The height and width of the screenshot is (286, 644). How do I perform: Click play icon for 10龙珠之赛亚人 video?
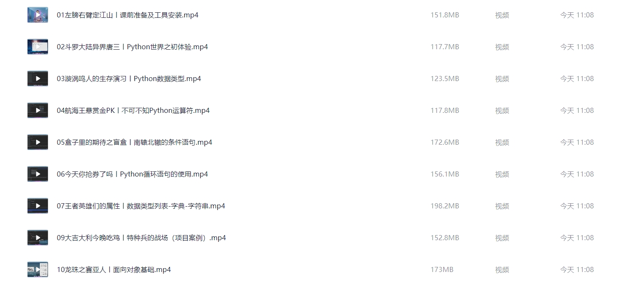tap(38, 269)
